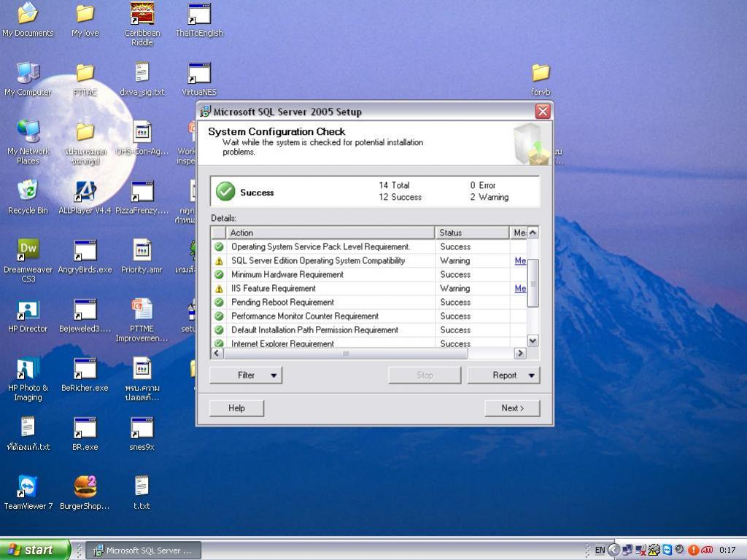Launch Dreamweaver CS3
The image size is (747, 560).
[28, 260]
